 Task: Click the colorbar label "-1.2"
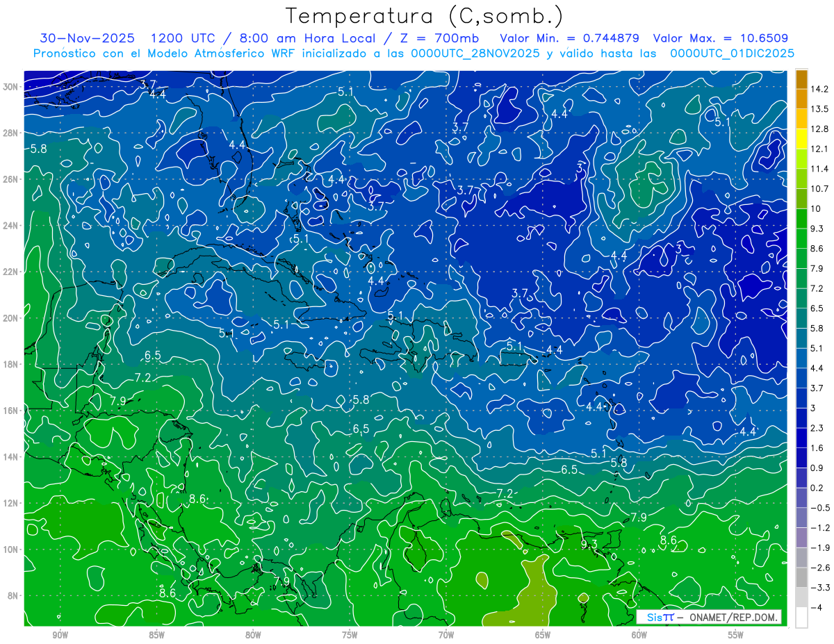coord(819,528)
